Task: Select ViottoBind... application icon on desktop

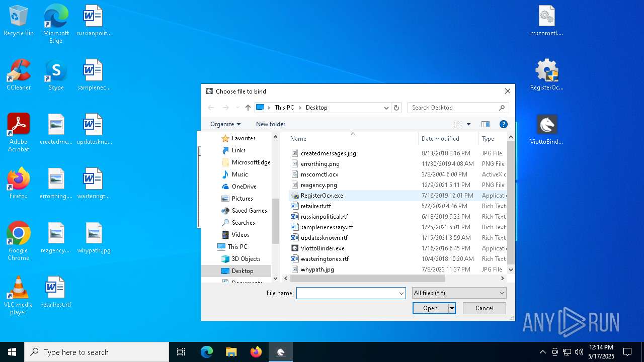Action: [547, 130]
